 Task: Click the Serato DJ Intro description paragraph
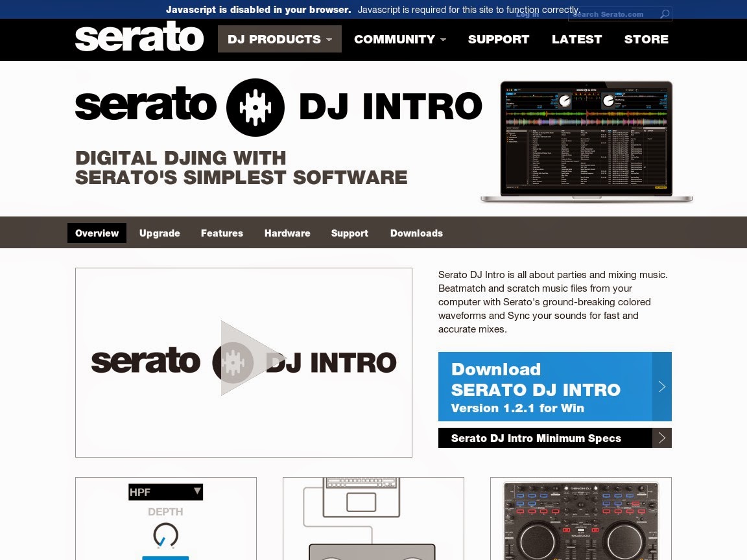tap(553, 302)
